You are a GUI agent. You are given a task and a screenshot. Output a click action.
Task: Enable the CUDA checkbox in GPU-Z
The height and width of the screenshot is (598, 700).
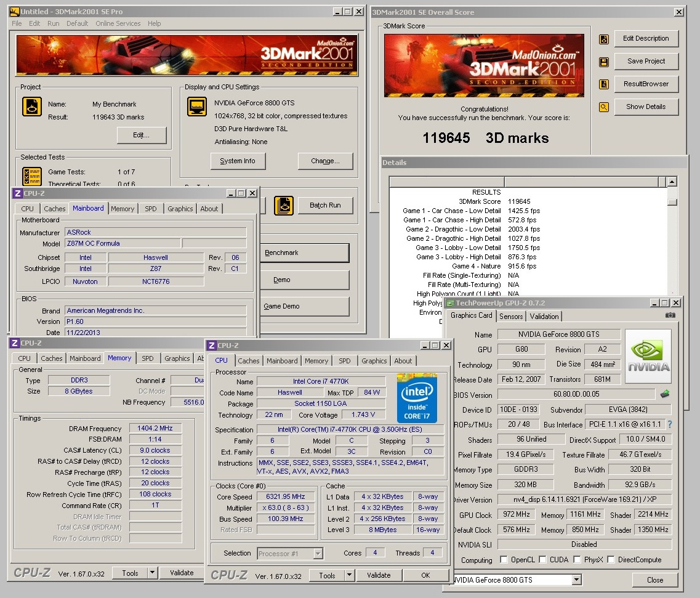pos(542,560)
